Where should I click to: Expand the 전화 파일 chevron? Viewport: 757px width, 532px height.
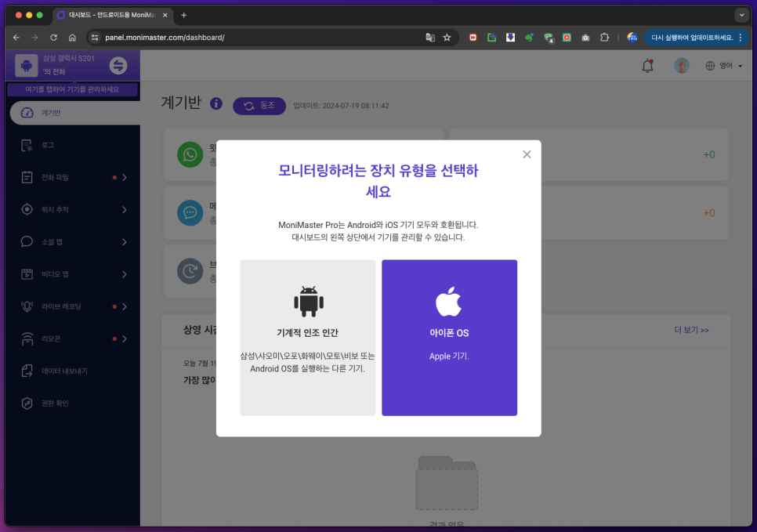(125, 177)
